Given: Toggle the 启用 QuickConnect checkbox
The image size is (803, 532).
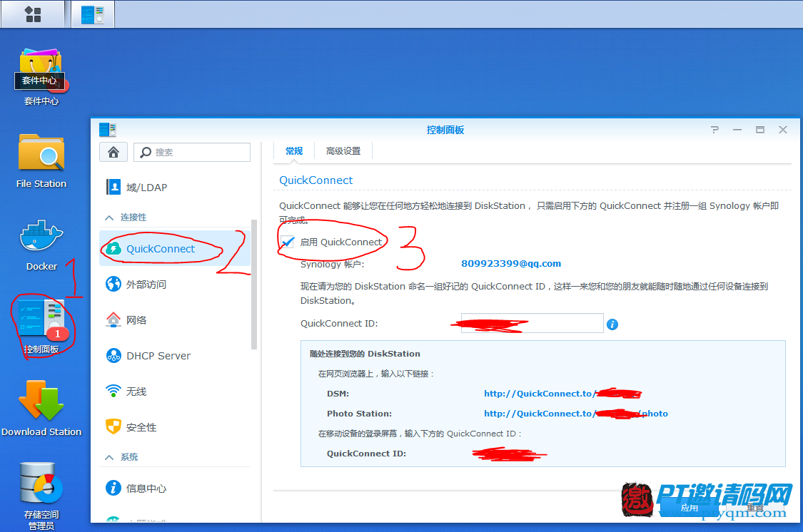Looking at the screenshot, I should pyautogui.click(x=288, y=242).
